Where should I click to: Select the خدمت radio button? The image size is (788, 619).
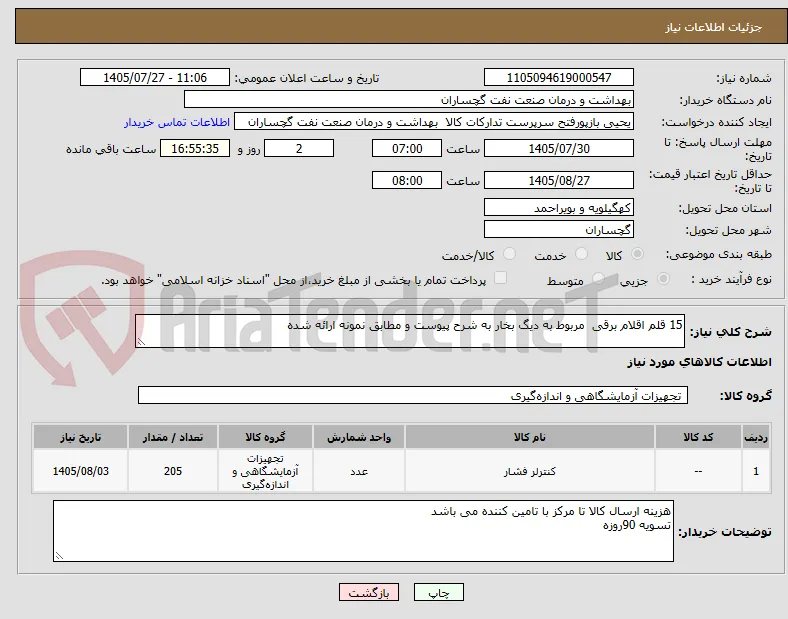click(581, 254)
